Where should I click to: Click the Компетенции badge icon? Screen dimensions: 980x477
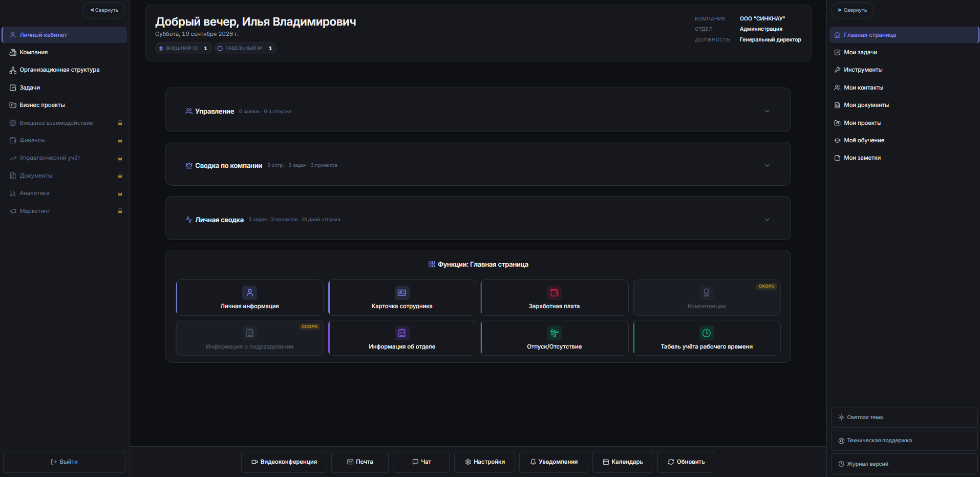[x=707, y=293]
